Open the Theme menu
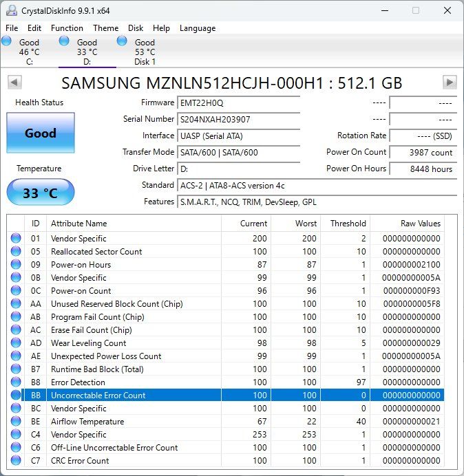Viewport: 464px width, 476px height. coord(106,28)
